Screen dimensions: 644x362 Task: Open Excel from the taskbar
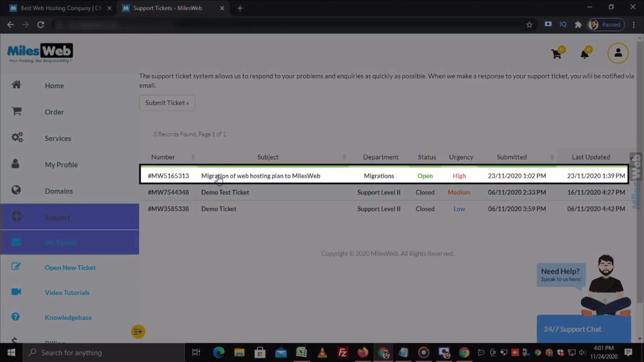301,353
